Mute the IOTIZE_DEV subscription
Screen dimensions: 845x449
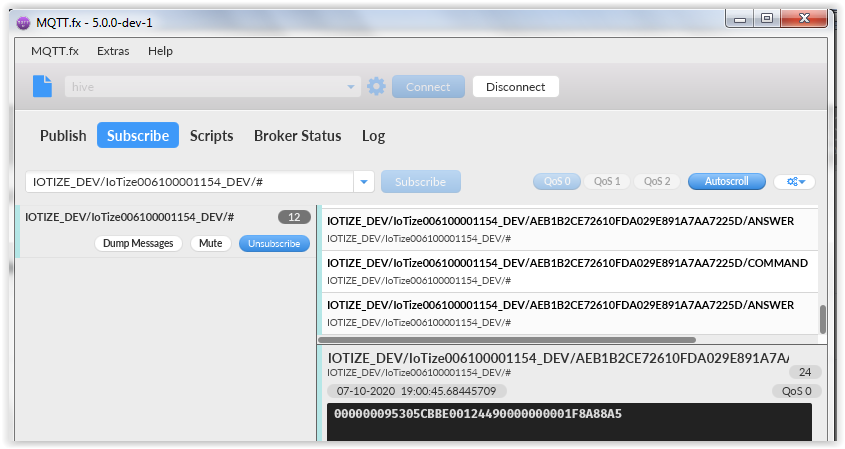coord(211,244)
